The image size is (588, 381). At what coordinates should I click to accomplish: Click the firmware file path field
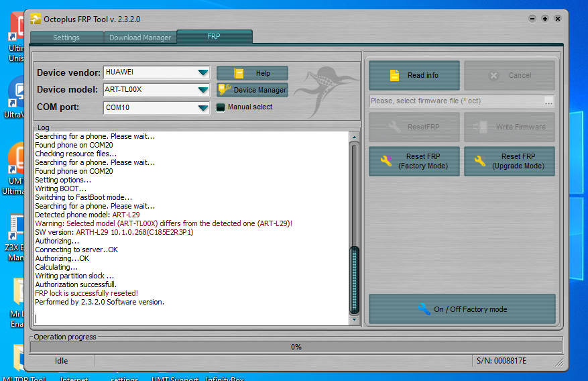pyautogui.click(x=456, y=101)
